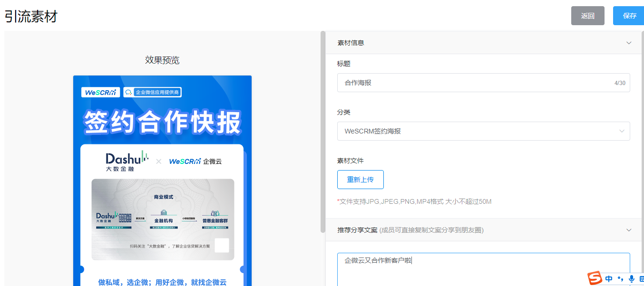Toggle the Sogou punctuation mode
The width and height of the screenshot is (644, 286).
tap(620, 279)
